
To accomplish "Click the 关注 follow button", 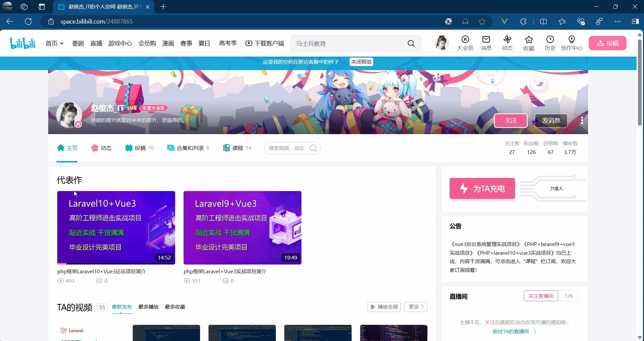I will [x=511, y=121].
